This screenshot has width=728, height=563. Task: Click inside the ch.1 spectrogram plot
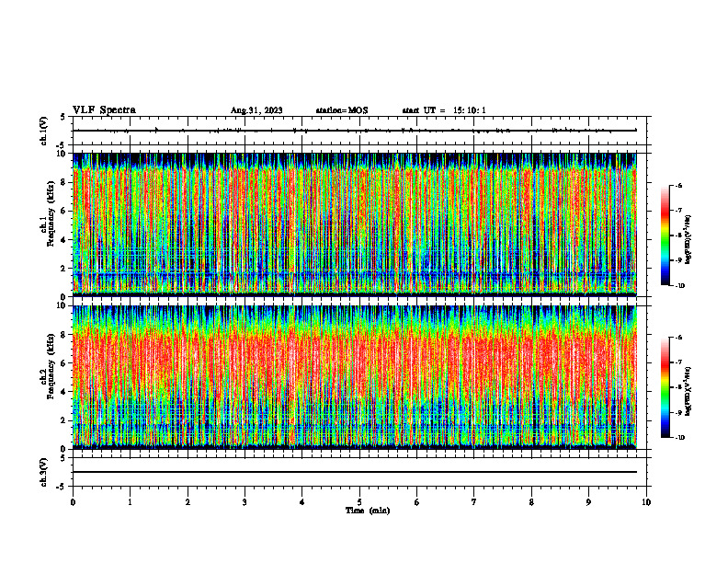click(355, 224)
